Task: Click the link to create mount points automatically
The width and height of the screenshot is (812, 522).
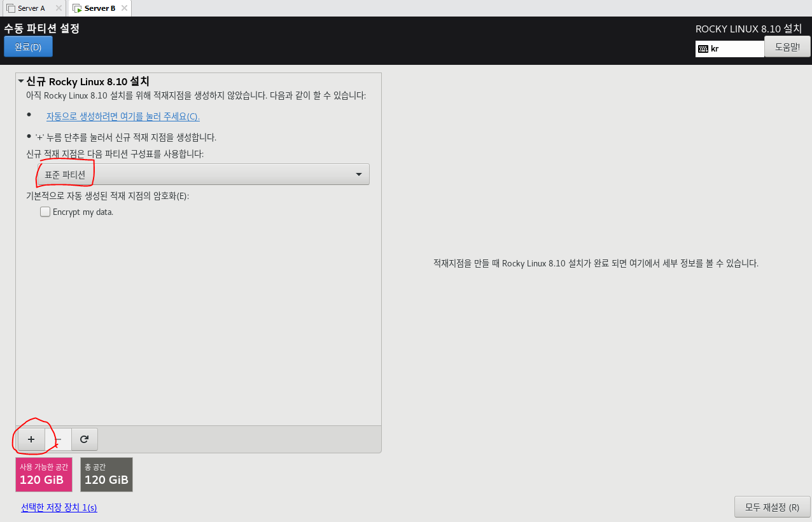Action: click(123, 116)
